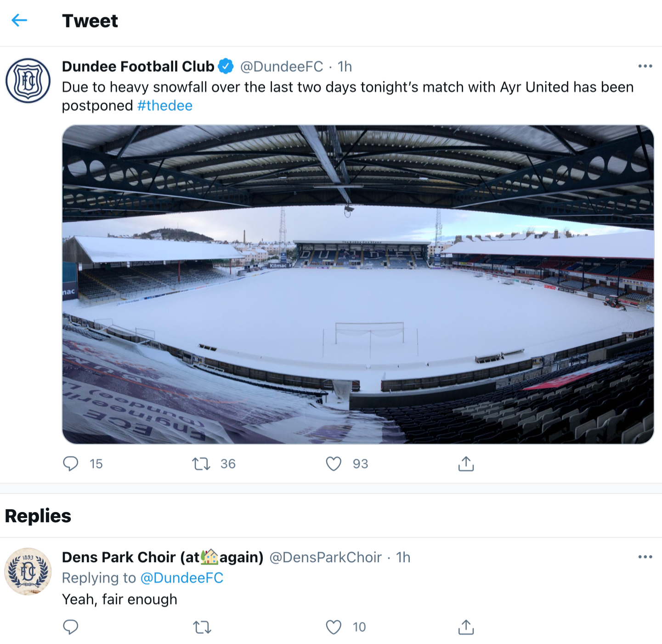Open the @DundeeFC mention in reply
The width and height of the screenshot is (662, 644).
(x=182, y=578)
